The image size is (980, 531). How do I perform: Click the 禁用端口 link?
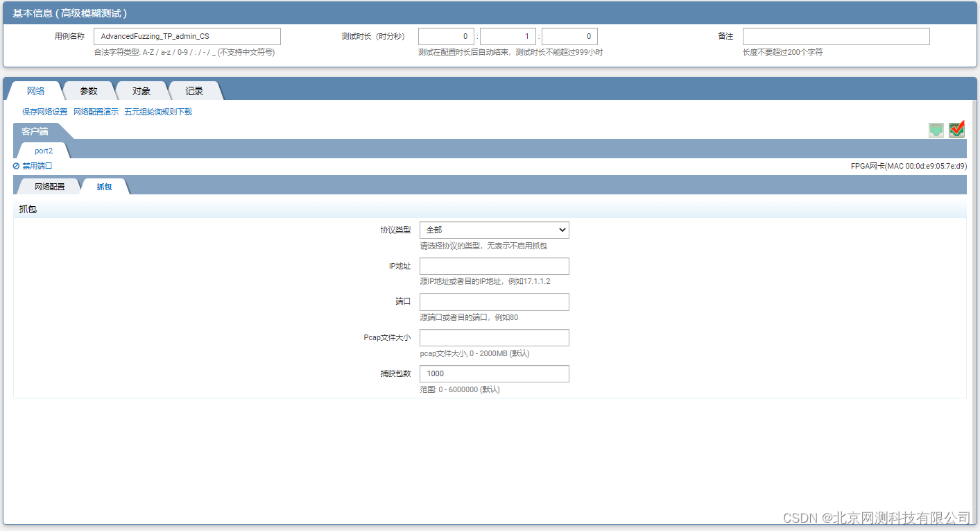click(37, 167)
